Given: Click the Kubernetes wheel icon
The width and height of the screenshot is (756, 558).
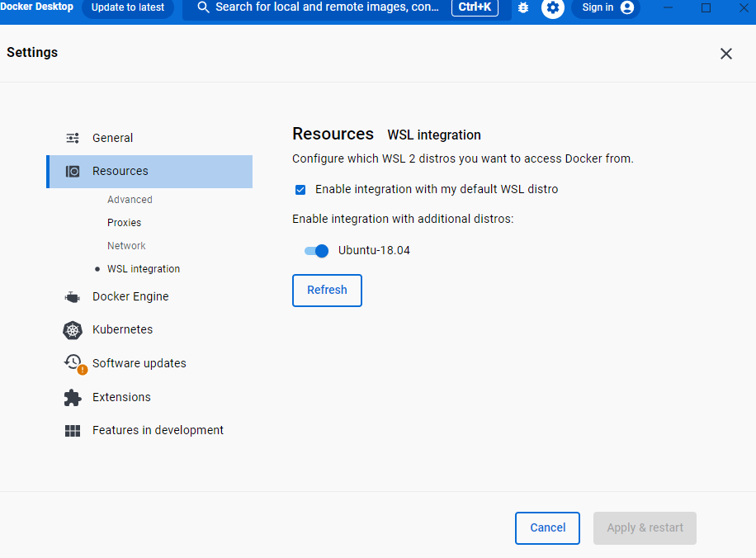Looking at the screenshot, I should [x=73, y=330].
